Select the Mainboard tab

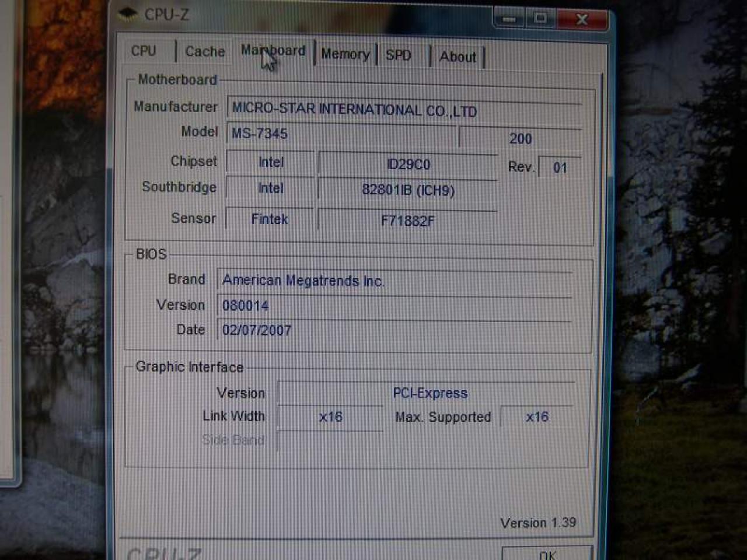pos(273,51)
